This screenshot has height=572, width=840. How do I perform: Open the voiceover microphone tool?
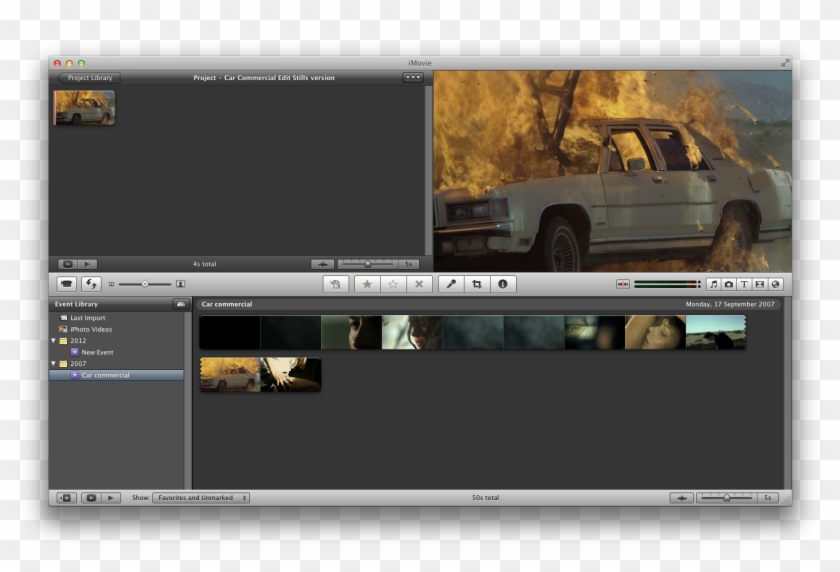click(x=451, y=284)
